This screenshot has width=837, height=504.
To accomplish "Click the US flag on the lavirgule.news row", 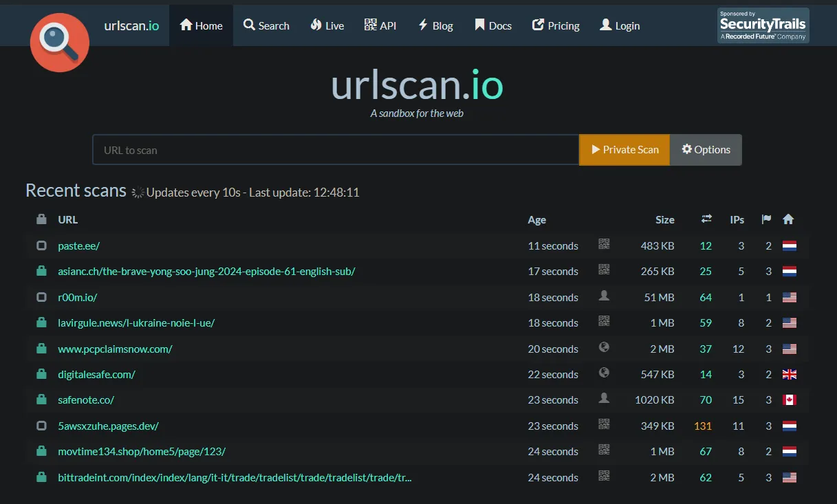I will tap(790, 322).
